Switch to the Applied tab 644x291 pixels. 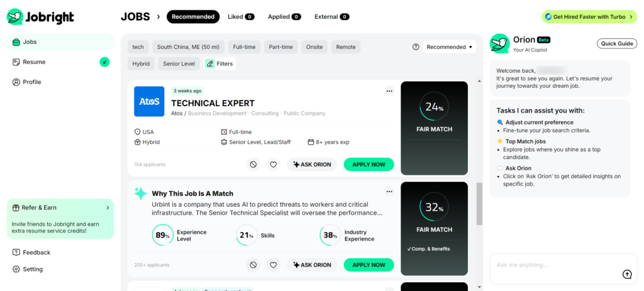[x=284, y=17]
